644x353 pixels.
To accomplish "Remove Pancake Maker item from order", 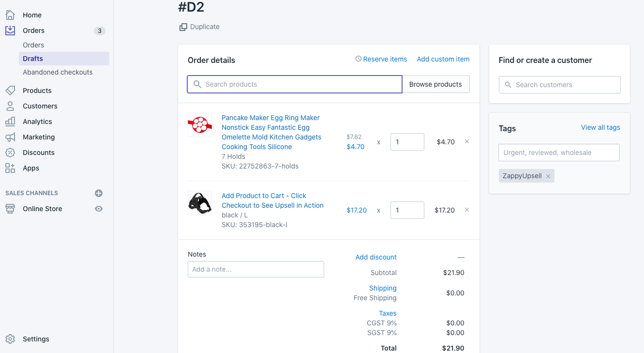I will point(467,142).
